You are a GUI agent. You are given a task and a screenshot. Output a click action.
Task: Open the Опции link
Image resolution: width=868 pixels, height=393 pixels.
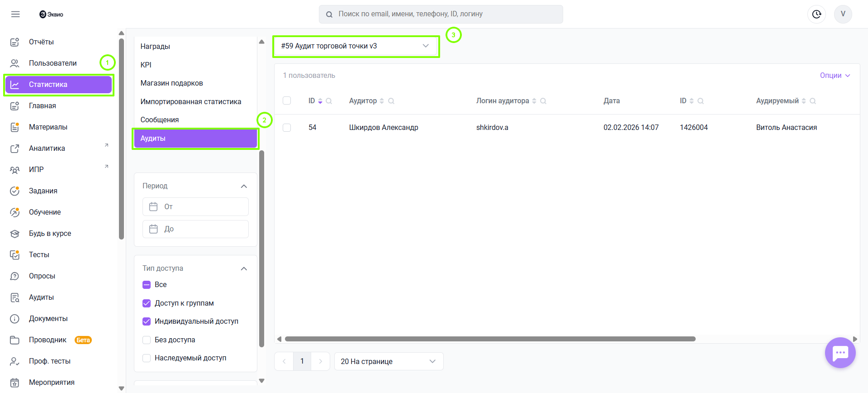coord(835,76)
